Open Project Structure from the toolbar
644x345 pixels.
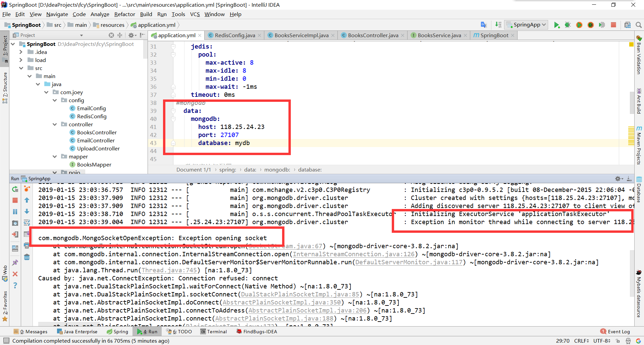pyautogui.click(x=628, y=25)
